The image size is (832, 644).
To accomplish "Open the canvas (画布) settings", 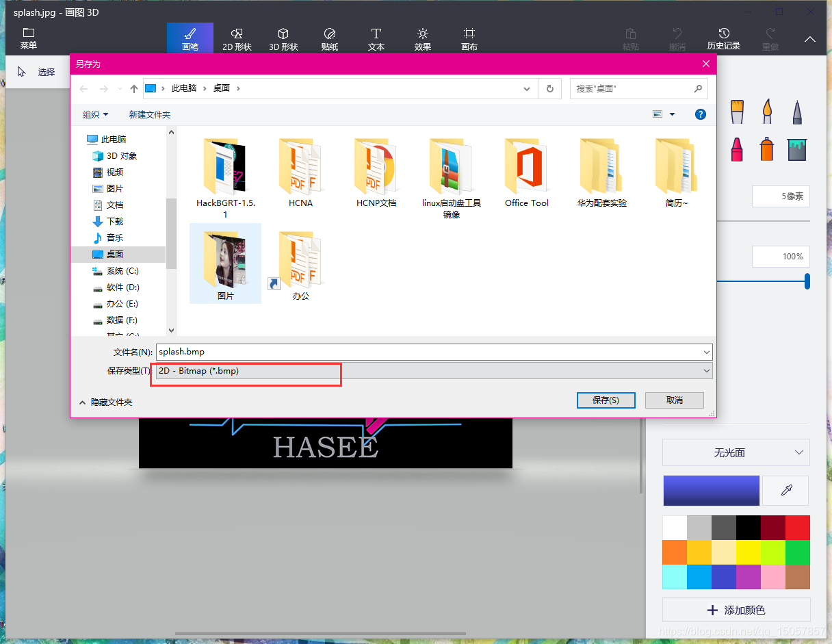I will (469, 38).
